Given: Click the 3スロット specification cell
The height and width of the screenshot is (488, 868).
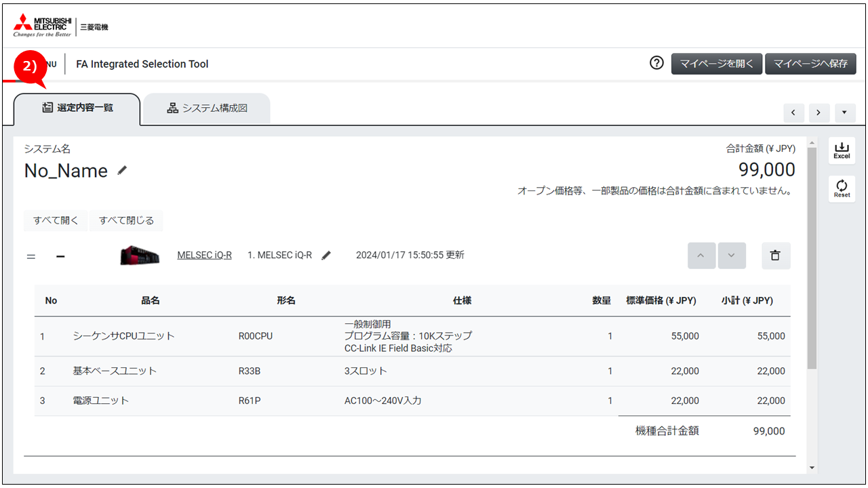Looking at the screenshot, I should (366, 371).
